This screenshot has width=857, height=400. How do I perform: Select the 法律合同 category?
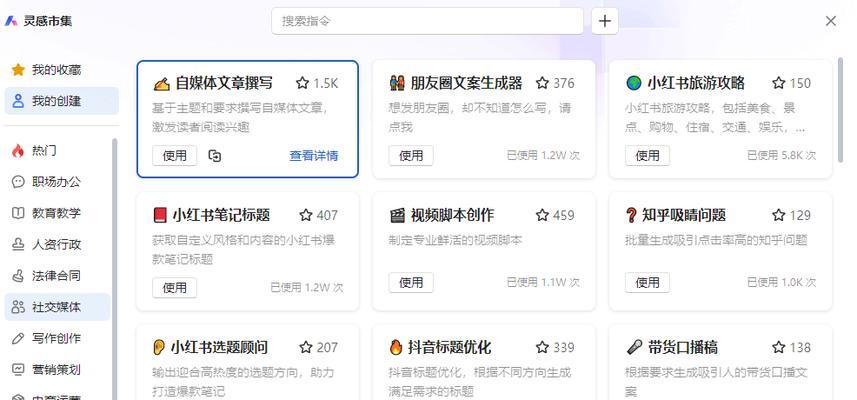pyautogui.click(x=57, y=276)
